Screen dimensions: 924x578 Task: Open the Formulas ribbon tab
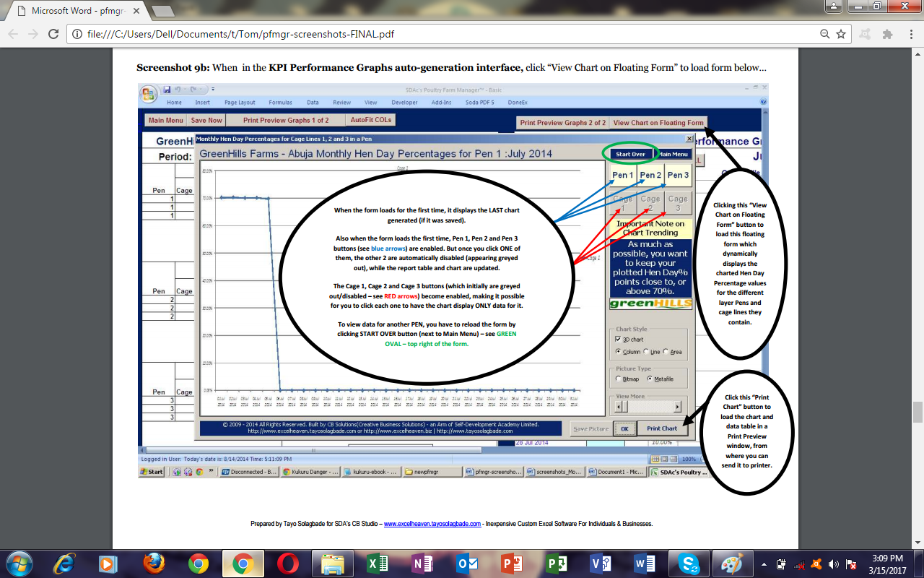tap(281, 103)
